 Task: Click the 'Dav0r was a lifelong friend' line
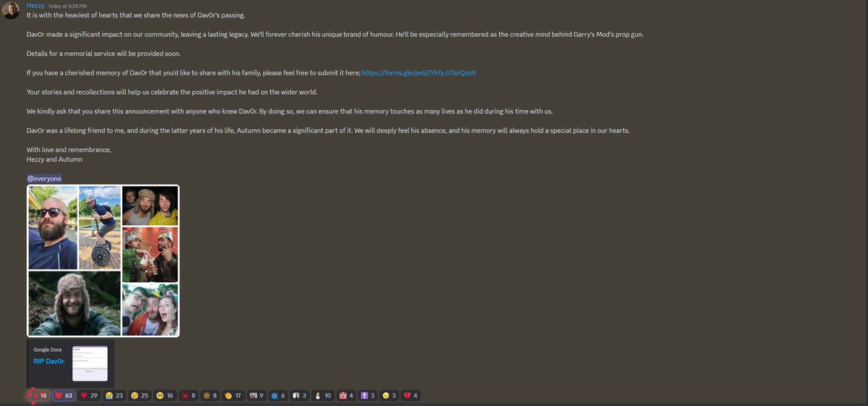pyautogui.click(x=328, y=131)
